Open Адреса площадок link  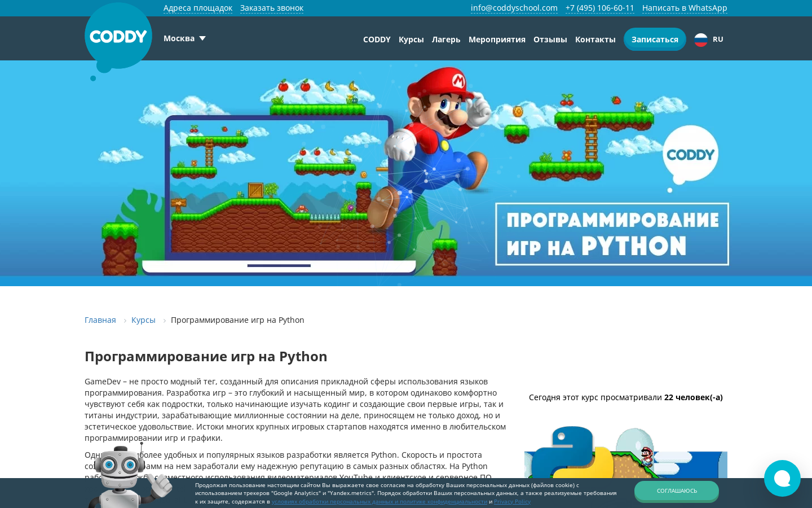click(198, 8)
